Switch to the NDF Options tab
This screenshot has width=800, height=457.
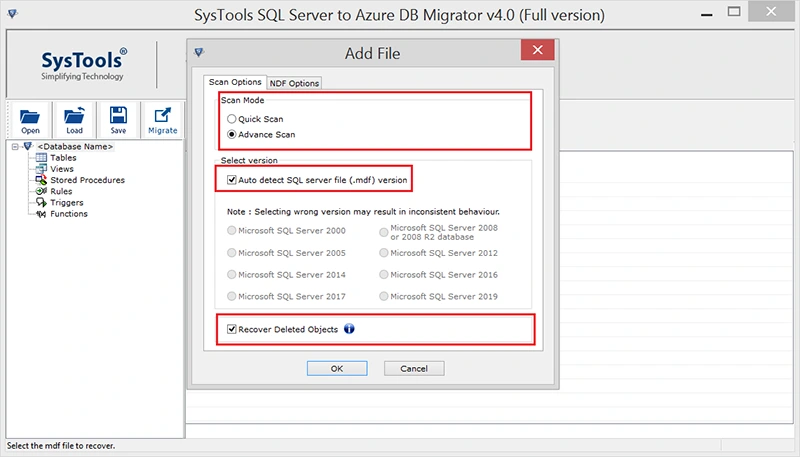tap(294, 83)
